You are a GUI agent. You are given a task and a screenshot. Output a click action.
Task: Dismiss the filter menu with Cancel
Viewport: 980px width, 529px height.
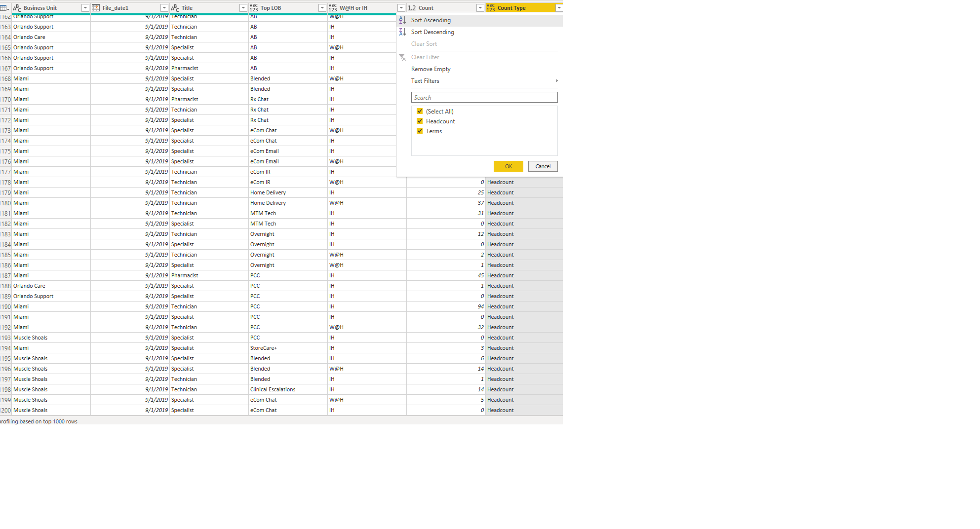point(543,166)
